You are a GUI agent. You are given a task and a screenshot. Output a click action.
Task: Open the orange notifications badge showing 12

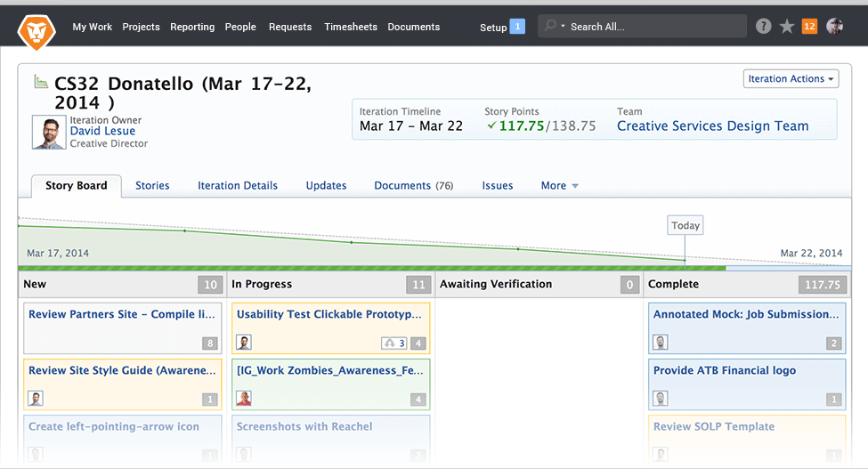pos(809,27)
